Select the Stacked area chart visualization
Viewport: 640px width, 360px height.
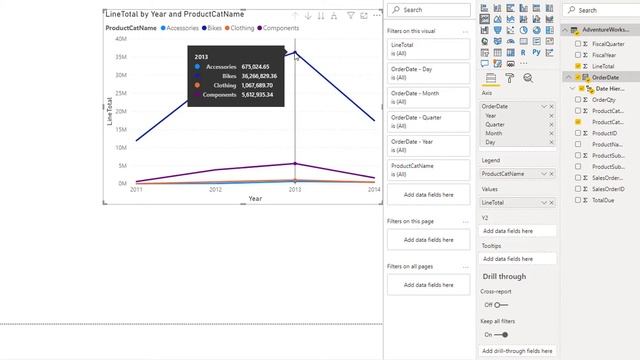coord(511,19)
